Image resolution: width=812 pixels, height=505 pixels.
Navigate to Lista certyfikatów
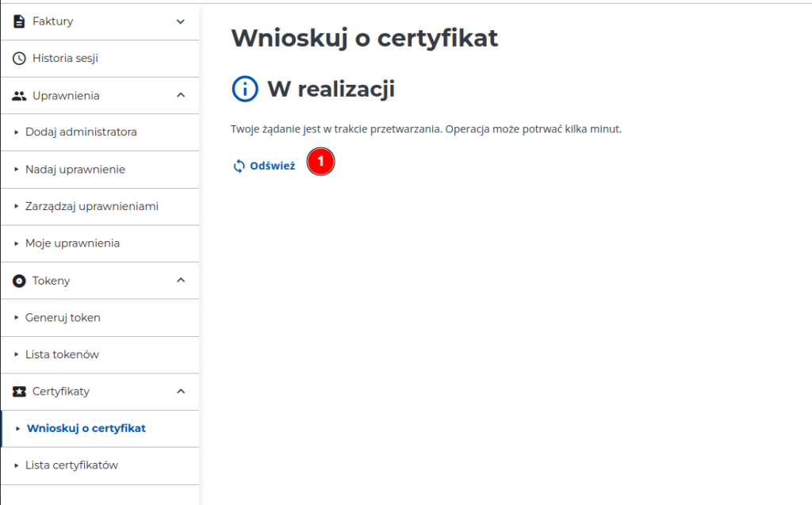[x=71, y=465]
